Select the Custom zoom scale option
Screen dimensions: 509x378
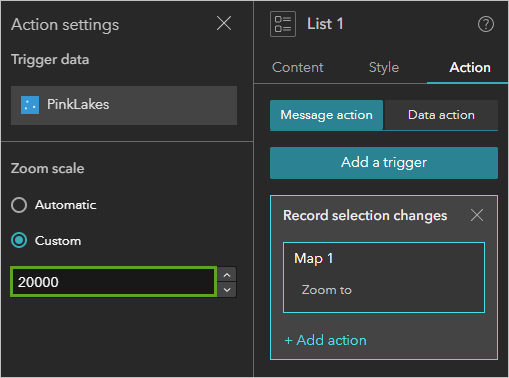(19, 240)
